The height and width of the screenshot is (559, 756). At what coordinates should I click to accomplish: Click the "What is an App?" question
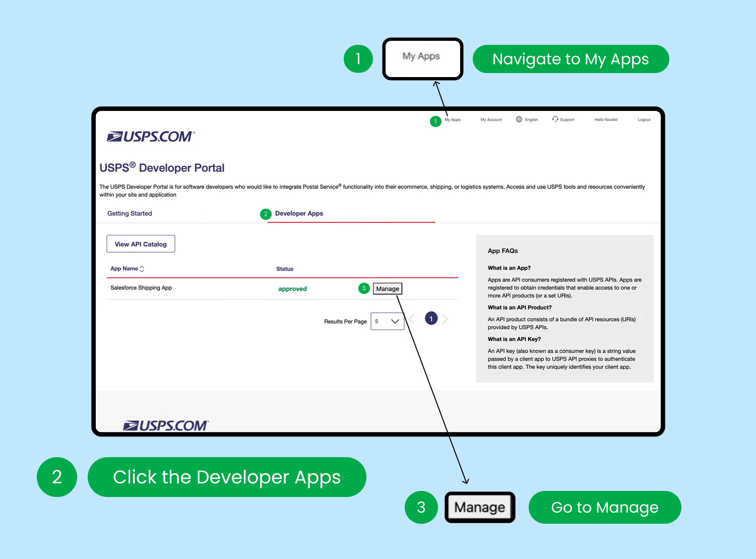509,268
